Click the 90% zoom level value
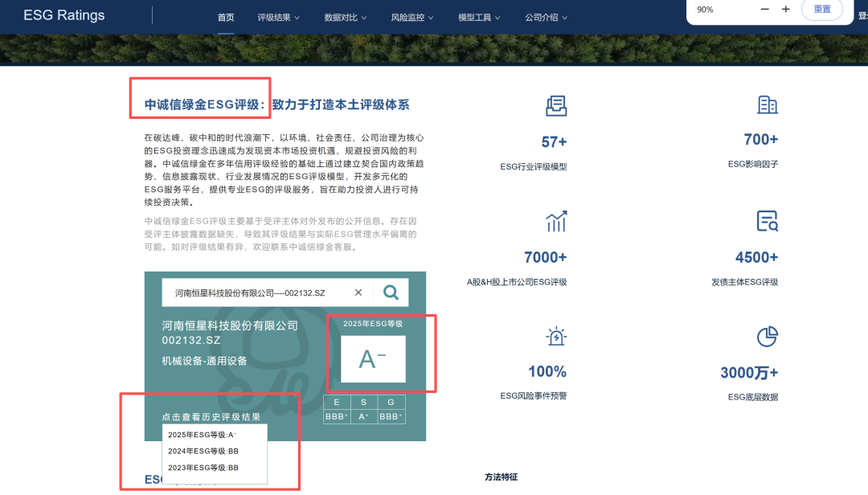Image resolution: width=868 pixels, height=495 pixels. point(706,10)
